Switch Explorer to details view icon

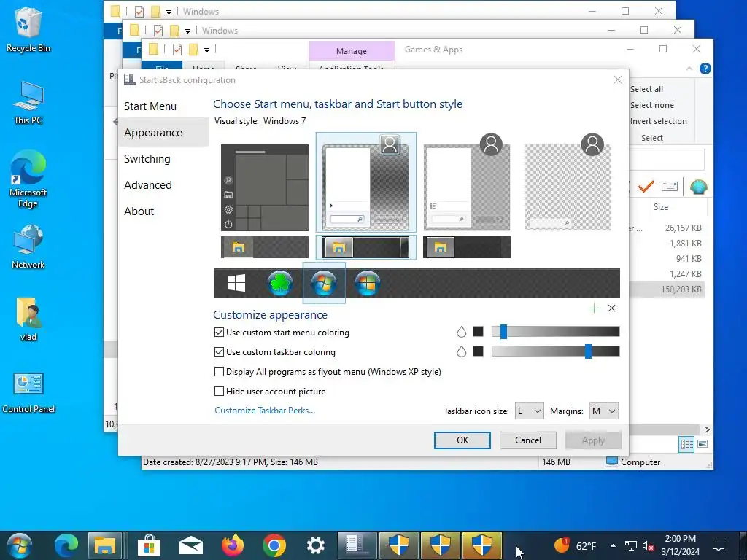(686, 444)
